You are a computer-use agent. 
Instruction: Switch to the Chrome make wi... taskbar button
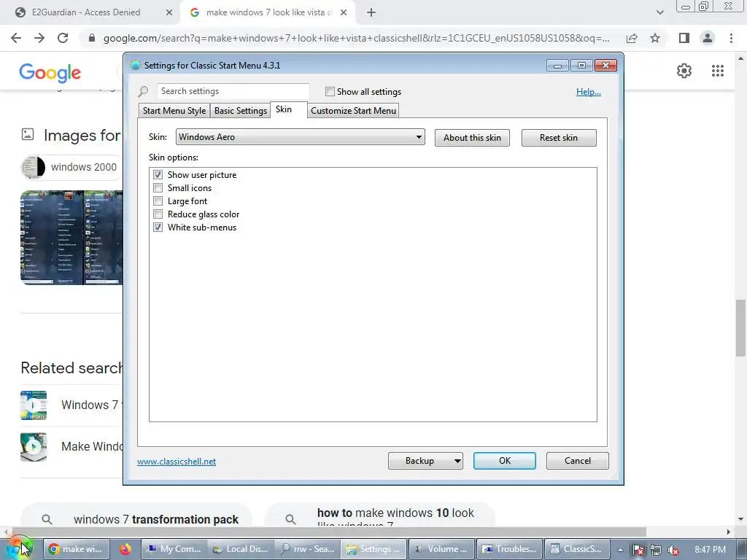coord(77,549)
